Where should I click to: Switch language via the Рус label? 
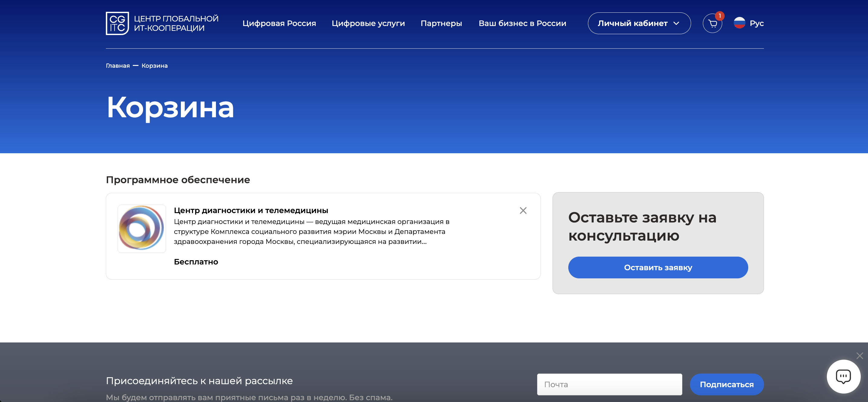756,23
